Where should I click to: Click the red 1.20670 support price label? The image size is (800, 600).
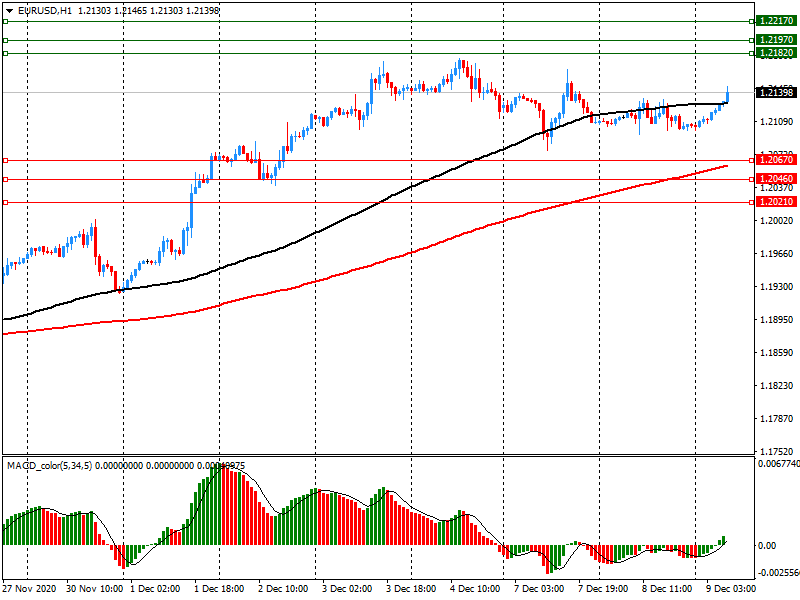pos(776,160)
